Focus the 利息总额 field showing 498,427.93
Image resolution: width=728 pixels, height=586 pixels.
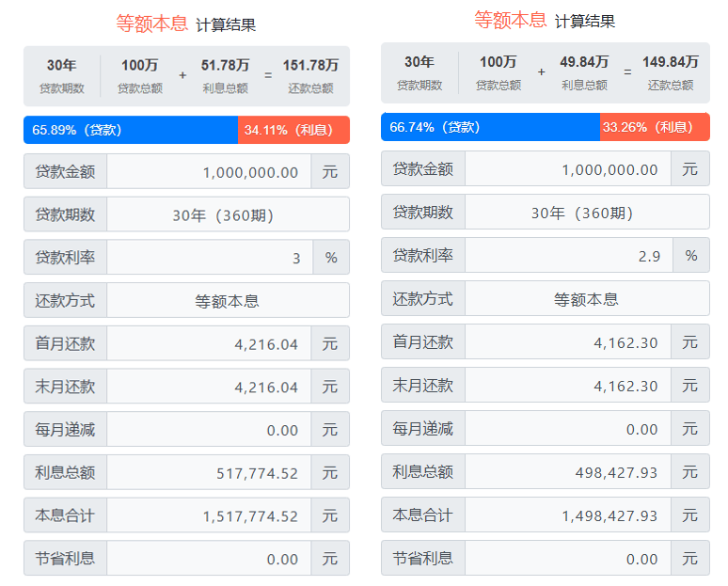point(568,472)
